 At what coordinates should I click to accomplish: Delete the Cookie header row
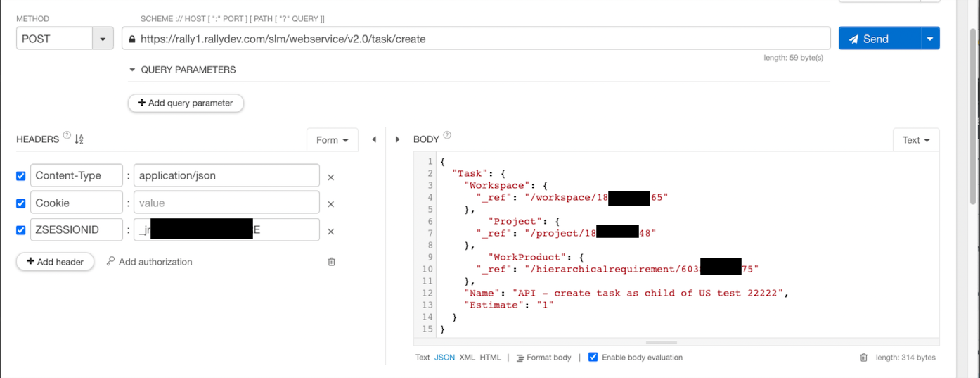click(x=330, y=204)
